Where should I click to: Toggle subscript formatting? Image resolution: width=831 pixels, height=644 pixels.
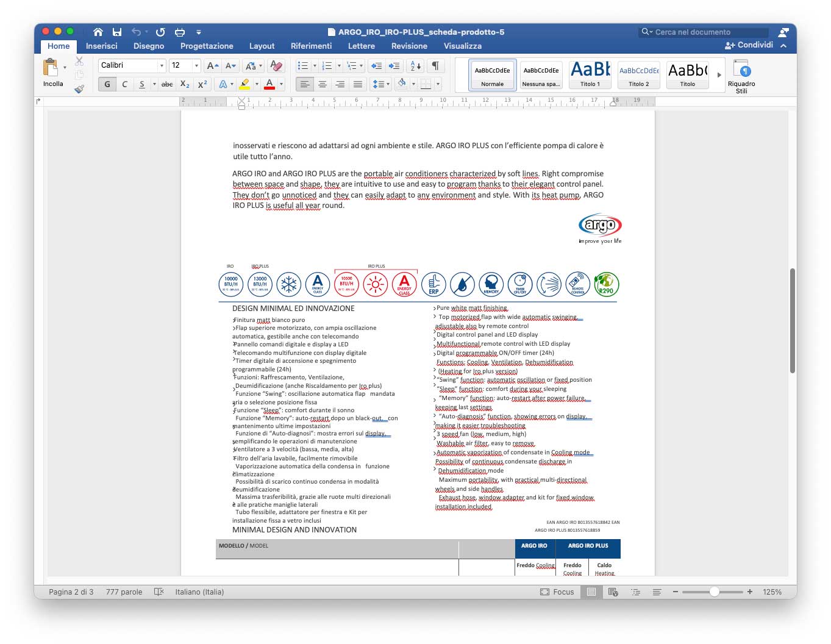(x=185, y=84)
